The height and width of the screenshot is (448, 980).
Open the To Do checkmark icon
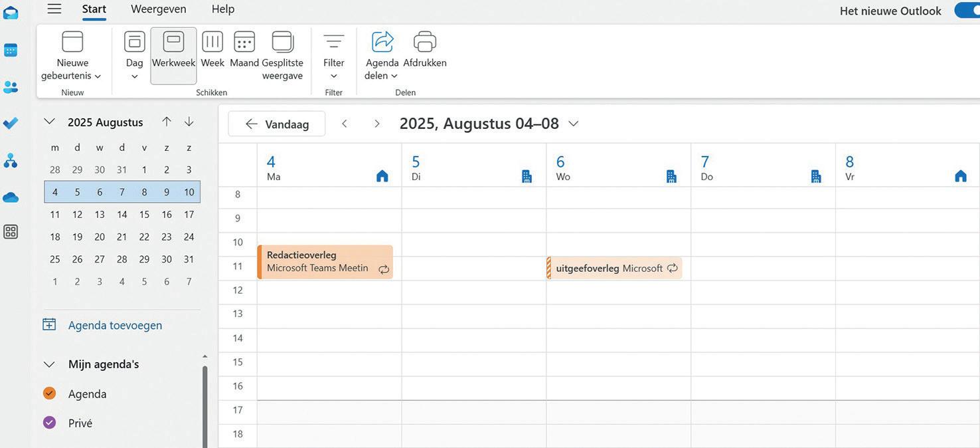(x=11, y=124)
